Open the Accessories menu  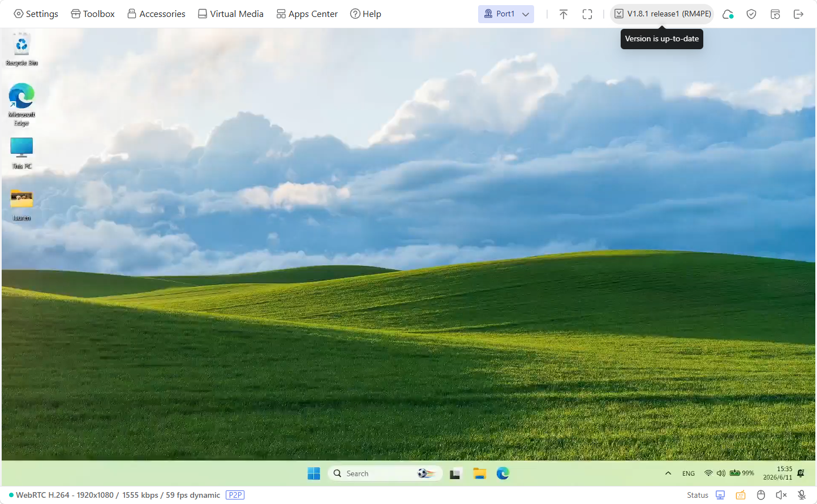point(156,14)
